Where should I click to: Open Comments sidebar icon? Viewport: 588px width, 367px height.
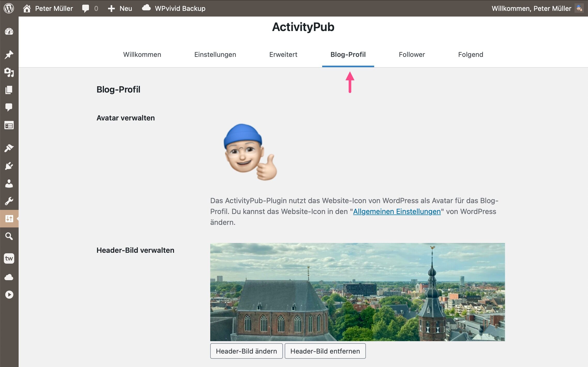point(9,107)
